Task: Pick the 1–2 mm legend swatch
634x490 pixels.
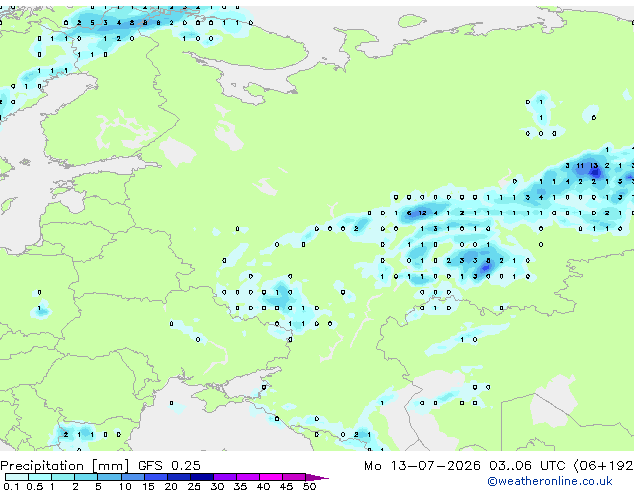Action: [x=63, y=477]
